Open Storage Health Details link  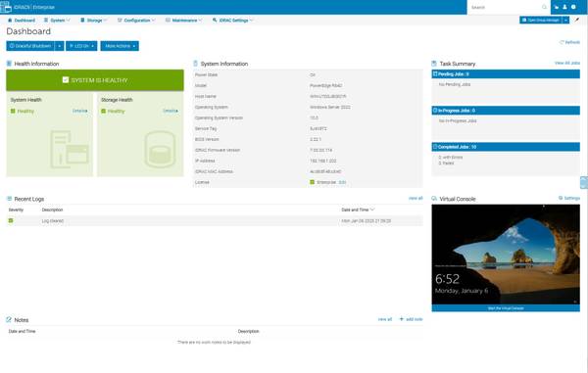click(171, 111)
